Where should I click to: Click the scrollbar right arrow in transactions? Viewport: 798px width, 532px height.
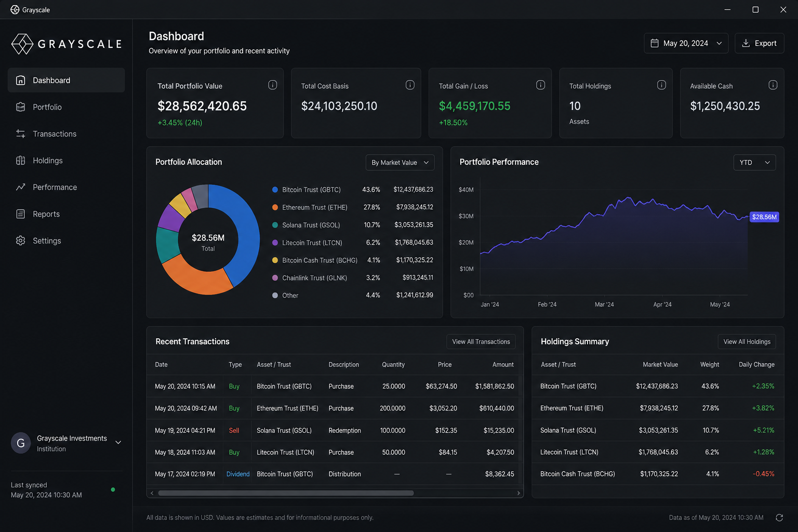pyautogui.click(x=518, y=493)
